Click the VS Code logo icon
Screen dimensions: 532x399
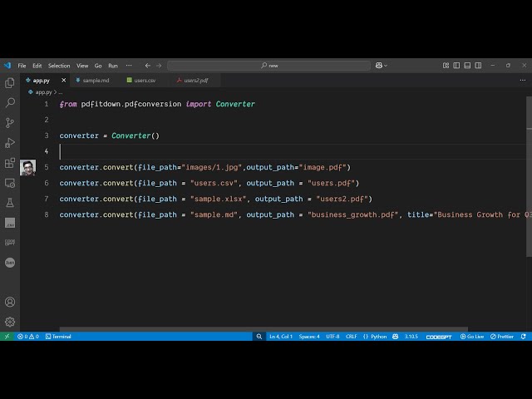[7, 66]
